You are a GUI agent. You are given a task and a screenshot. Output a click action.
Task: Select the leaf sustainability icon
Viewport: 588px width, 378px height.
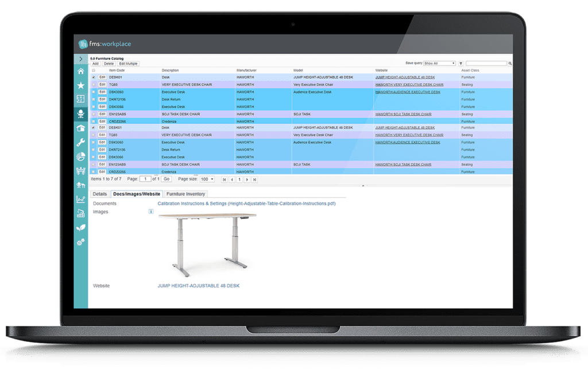click(81, 228)
